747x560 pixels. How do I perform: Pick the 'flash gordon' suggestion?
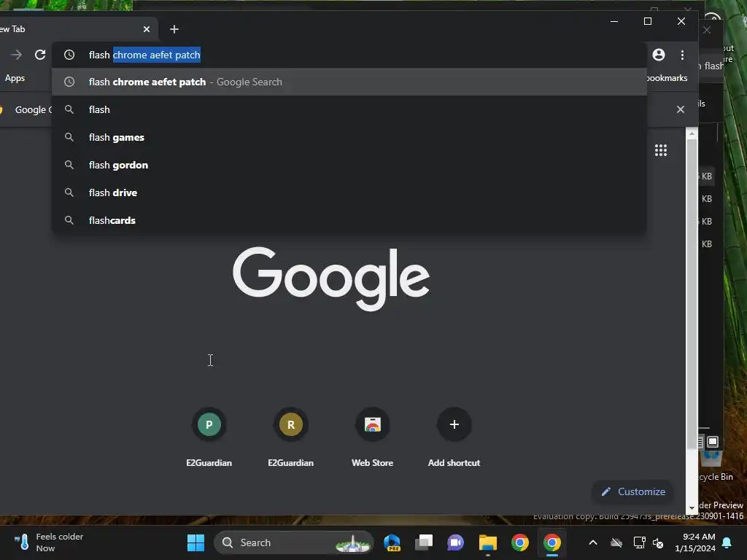coord(349,165)
